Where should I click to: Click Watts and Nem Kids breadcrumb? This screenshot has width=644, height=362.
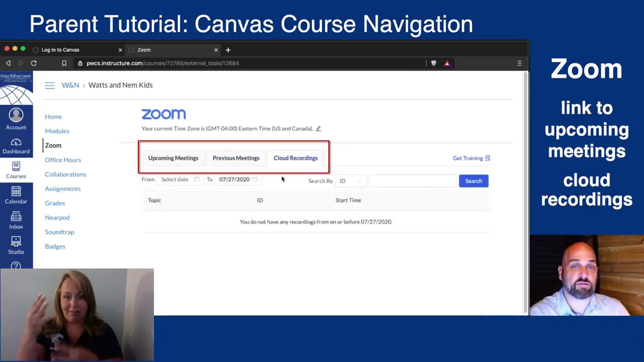click(121, 85)
